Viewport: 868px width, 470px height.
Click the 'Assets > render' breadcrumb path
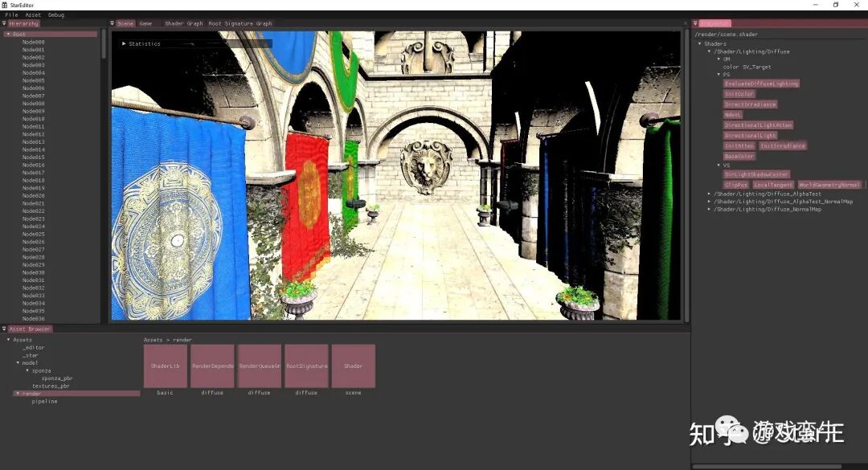click(x=167, y=340)
